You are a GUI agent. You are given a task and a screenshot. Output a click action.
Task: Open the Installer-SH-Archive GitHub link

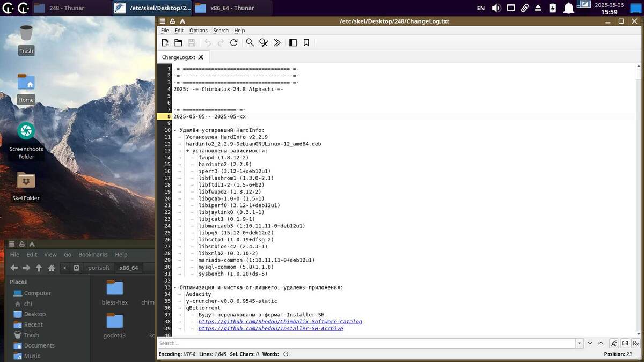point(270,329)
